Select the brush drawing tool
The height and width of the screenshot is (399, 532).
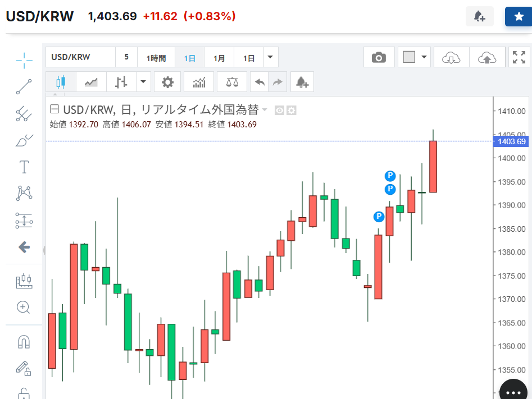click(24, 140)
